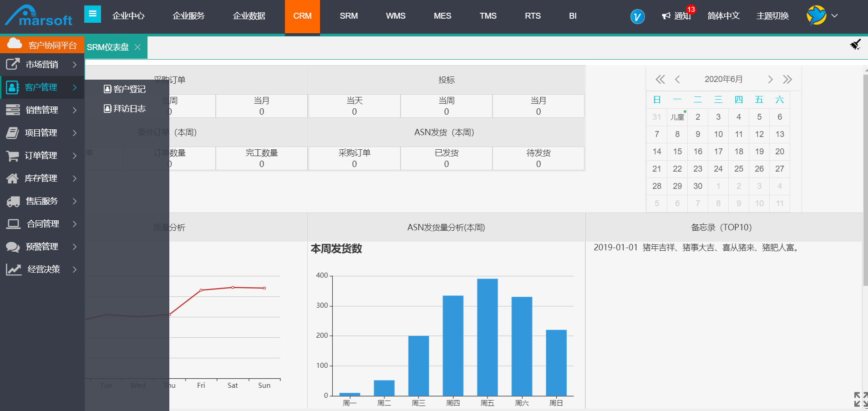Viewport: 868px width, 411px height.
Task: Go to previous year in calendar
Action: pos(660,80)
